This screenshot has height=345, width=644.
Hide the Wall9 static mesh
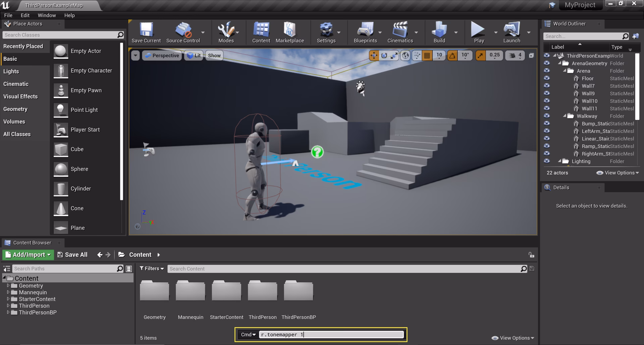547,93
